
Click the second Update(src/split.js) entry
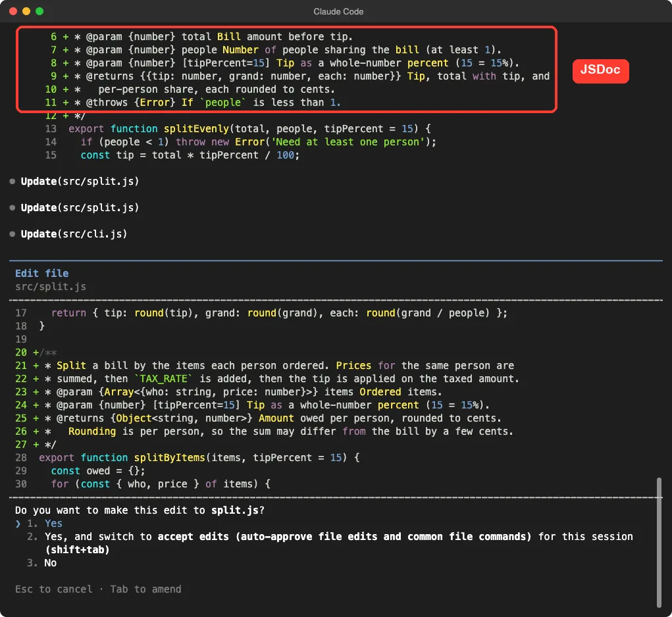[x=80, y=208]
